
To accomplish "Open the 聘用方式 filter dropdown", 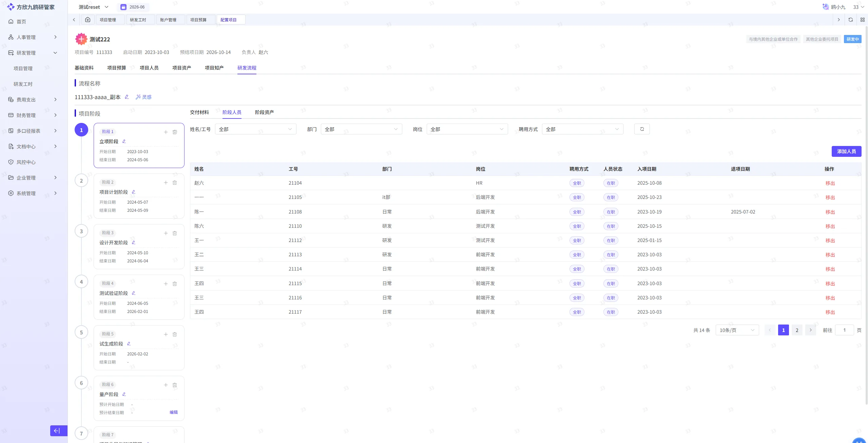I will [x=582, y=129].
